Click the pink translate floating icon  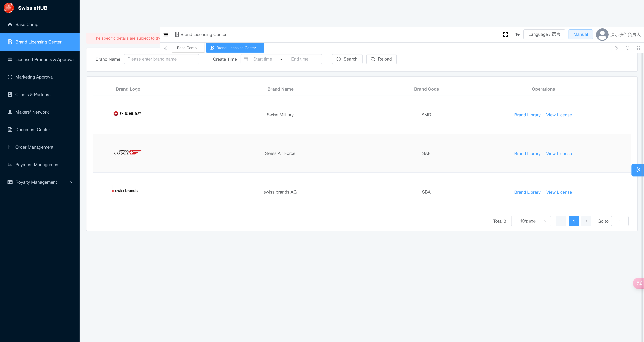coord(639,283)
